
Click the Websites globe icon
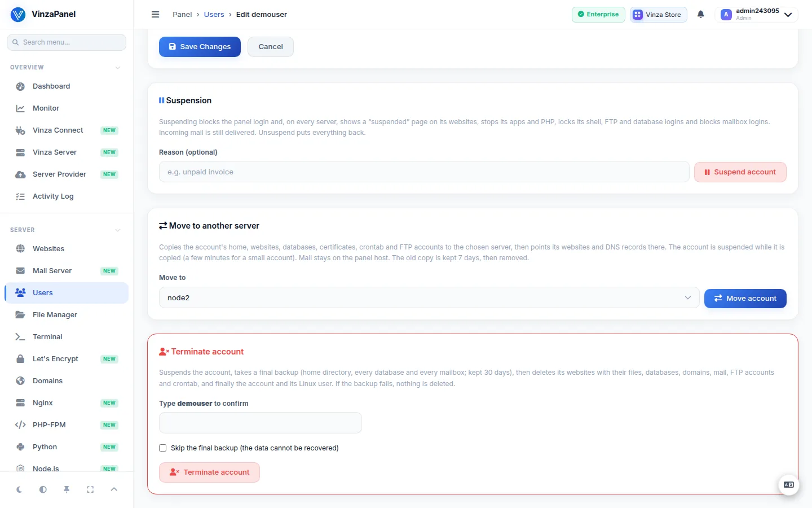[20, 249]
